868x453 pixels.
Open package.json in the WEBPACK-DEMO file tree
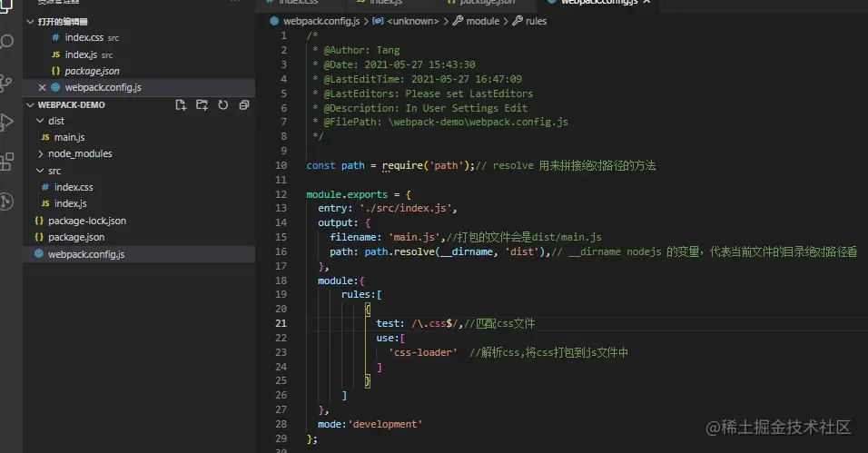[x=139, y=237]
